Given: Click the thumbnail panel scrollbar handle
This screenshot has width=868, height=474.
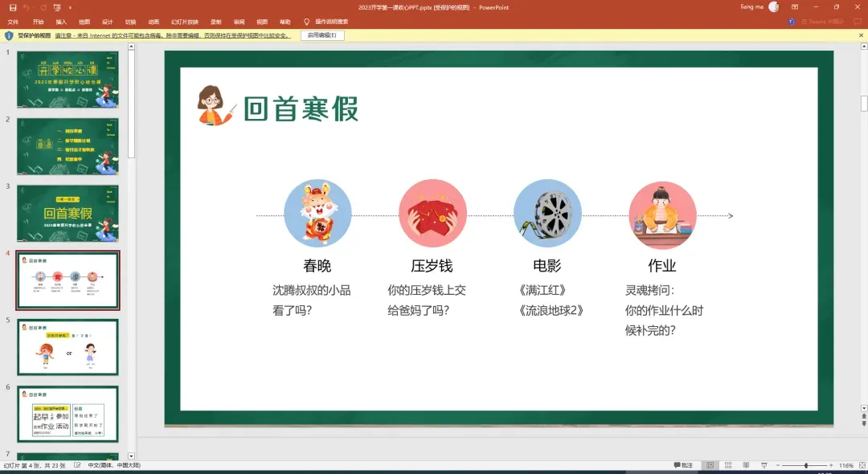Looking at the screenshot, I should coord(131,104).
